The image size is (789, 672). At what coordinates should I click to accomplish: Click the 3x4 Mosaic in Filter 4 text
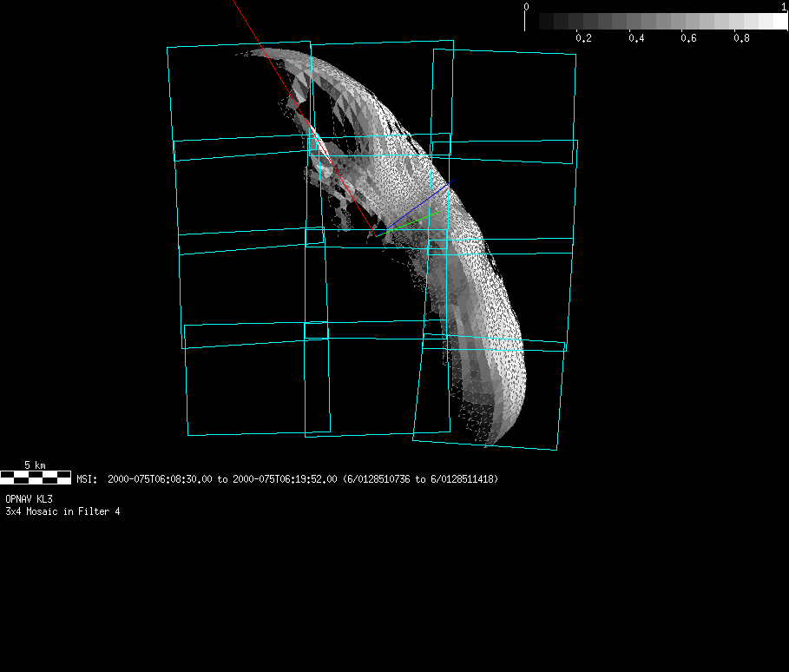[62, 511]
